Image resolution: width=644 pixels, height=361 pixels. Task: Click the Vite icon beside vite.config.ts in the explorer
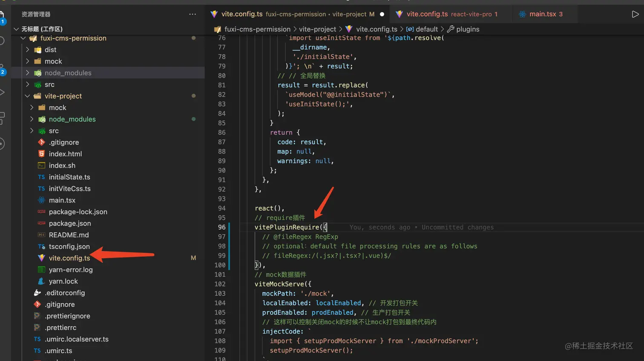(x=41, y=258)
